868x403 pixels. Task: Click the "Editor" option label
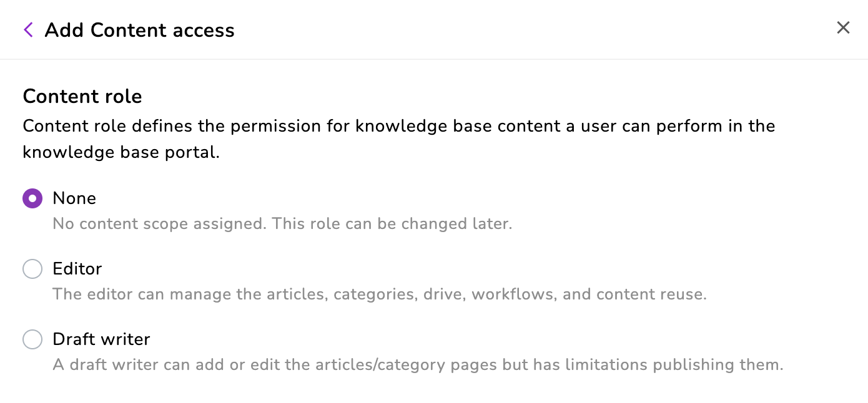coord(77,269)
